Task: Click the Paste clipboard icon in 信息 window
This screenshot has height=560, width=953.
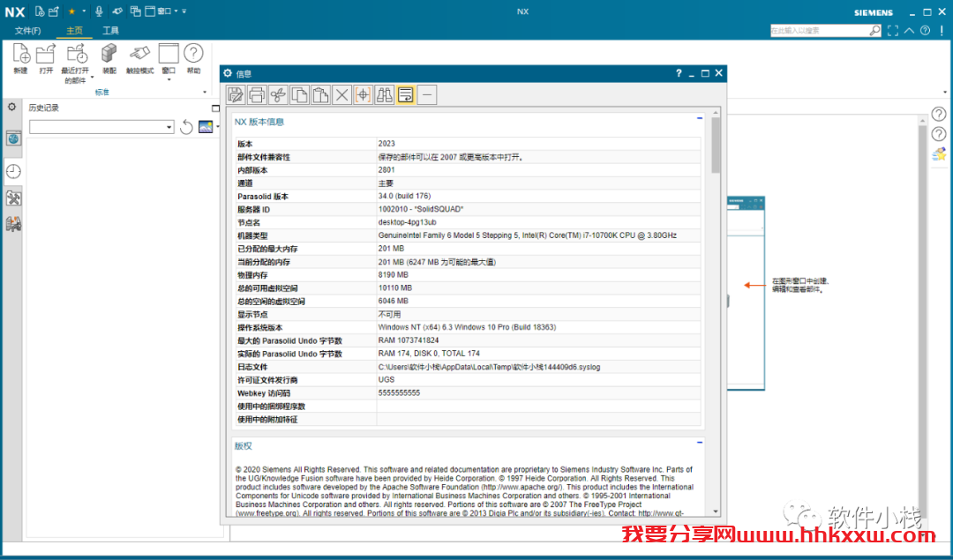Action: [x=320, y=94]
